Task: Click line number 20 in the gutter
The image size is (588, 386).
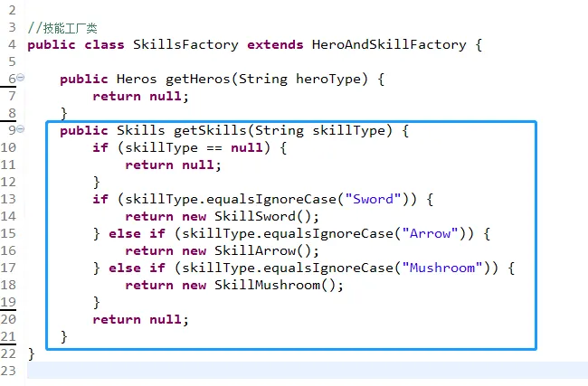Action: tap(8, 319)
